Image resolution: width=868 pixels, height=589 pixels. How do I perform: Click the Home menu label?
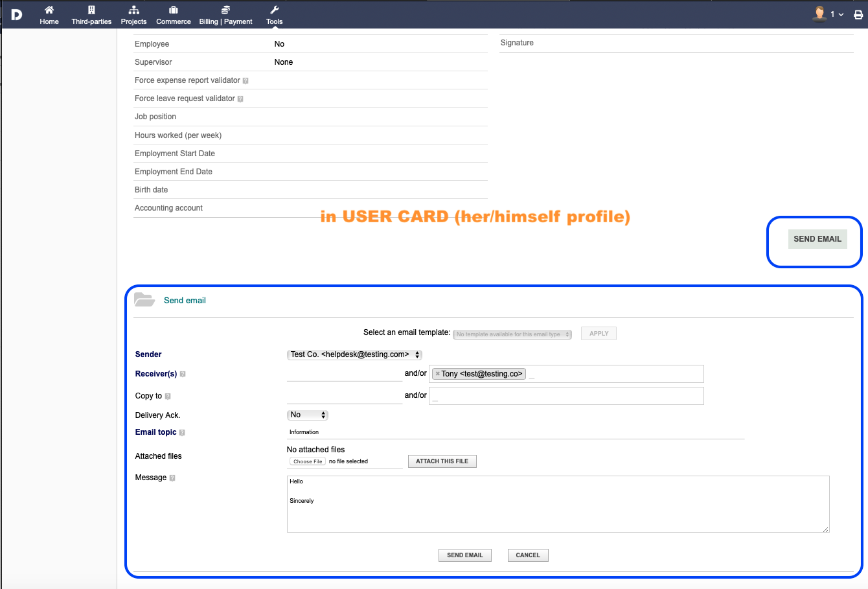coord(49,21)
